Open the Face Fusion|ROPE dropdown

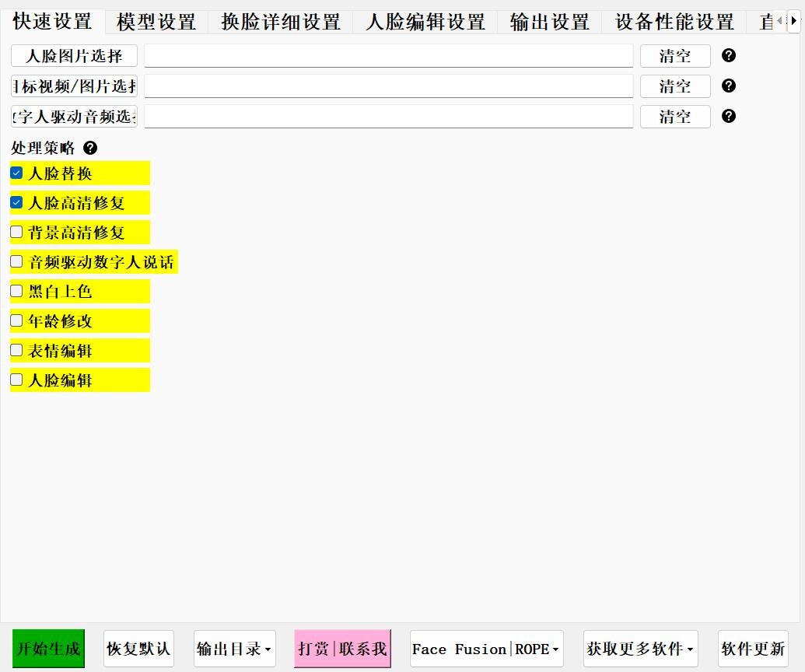(486, 649)
